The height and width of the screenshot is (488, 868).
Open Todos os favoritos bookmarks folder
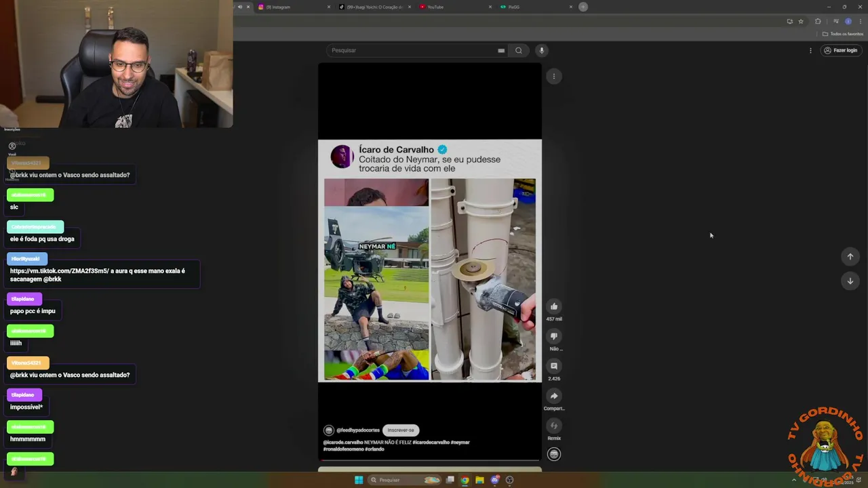[x=843, y=34]
